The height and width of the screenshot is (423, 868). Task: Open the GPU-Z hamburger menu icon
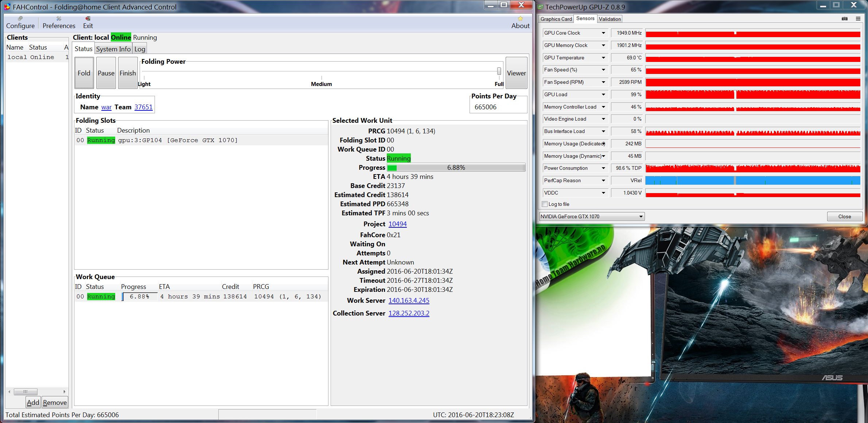(x=858, y=19)
